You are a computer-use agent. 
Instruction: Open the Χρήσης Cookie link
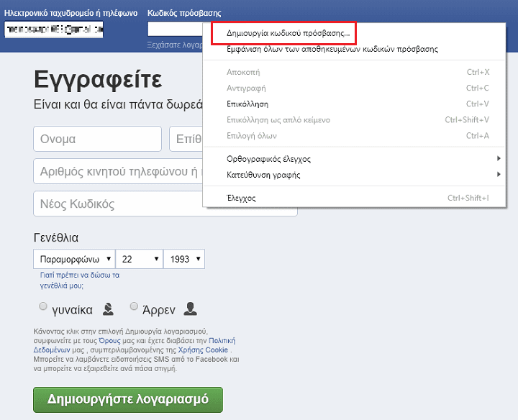tap(203, 350)
